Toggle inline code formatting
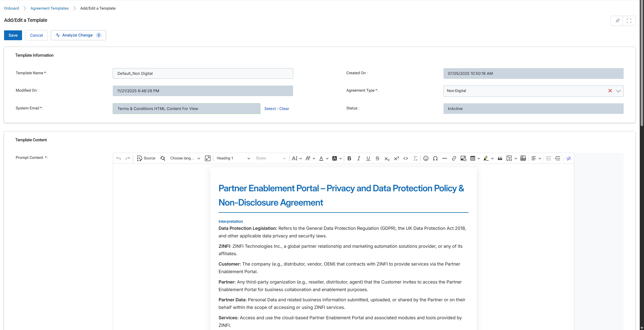The image size is (644, 330). (406, 158)
